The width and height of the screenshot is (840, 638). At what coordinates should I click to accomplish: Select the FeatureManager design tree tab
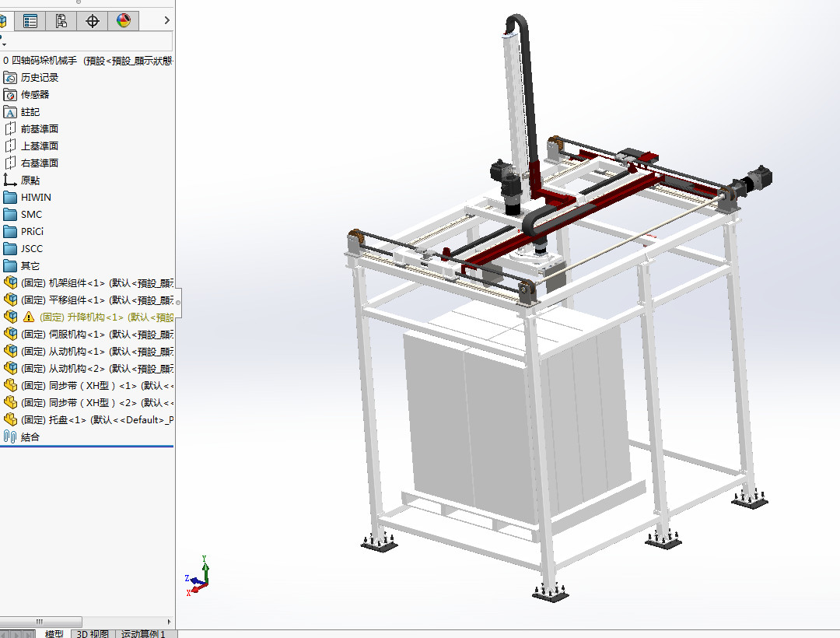click(5, 21)
